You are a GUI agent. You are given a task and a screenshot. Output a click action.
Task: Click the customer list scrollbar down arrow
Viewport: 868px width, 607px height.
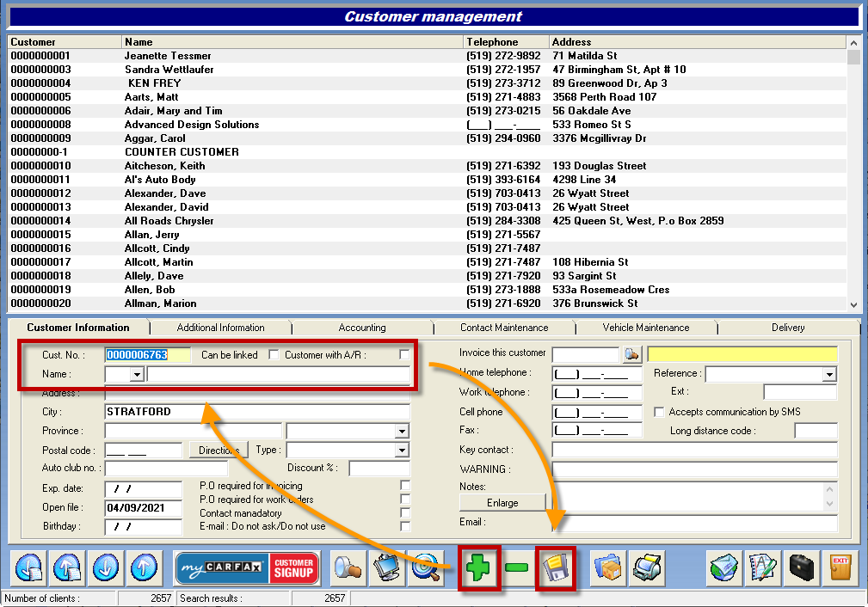pos(853,305)
